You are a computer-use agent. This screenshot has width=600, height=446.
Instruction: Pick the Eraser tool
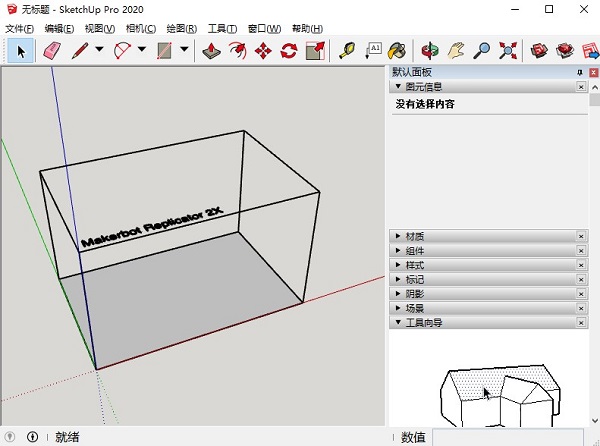[x=52, y=49]
